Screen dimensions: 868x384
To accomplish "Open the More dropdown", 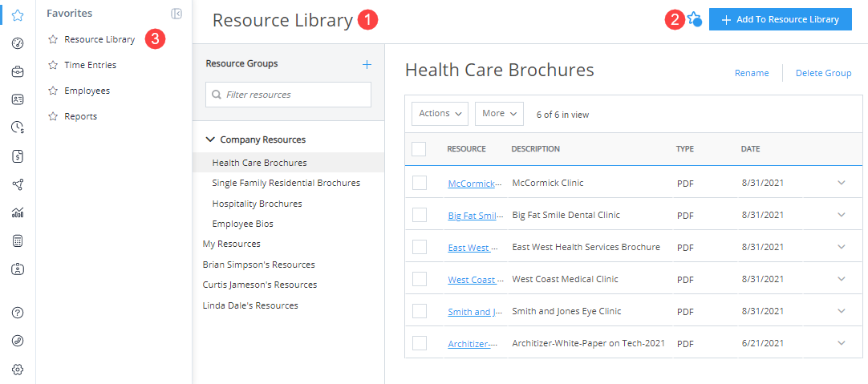I will click(499, 114).
